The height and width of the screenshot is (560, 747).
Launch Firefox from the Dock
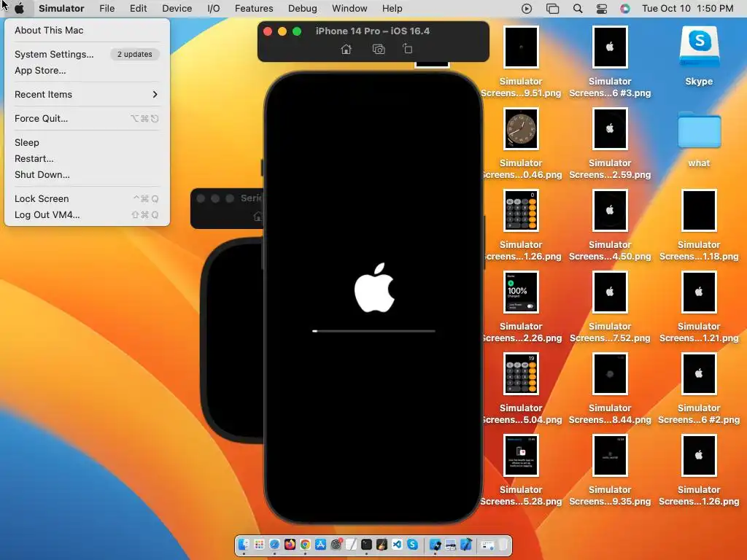point(290,544)
